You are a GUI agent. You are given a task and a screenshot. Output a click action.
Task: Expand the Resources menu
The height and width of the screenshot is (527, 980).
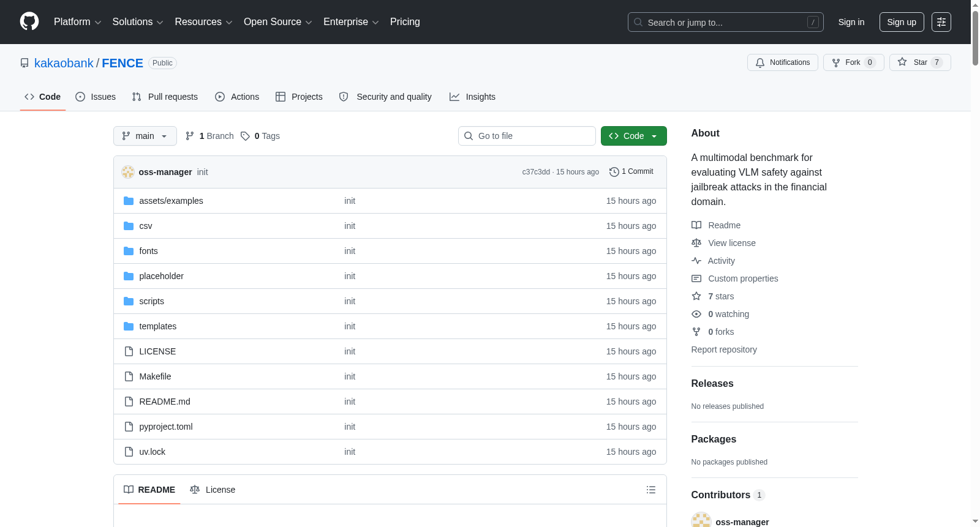(203, 22)
